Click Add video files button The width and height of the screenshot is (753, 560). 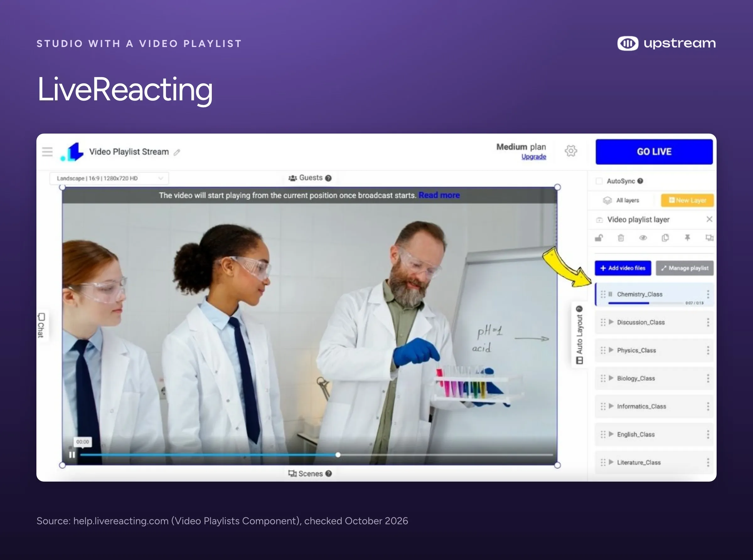point(623,268)
